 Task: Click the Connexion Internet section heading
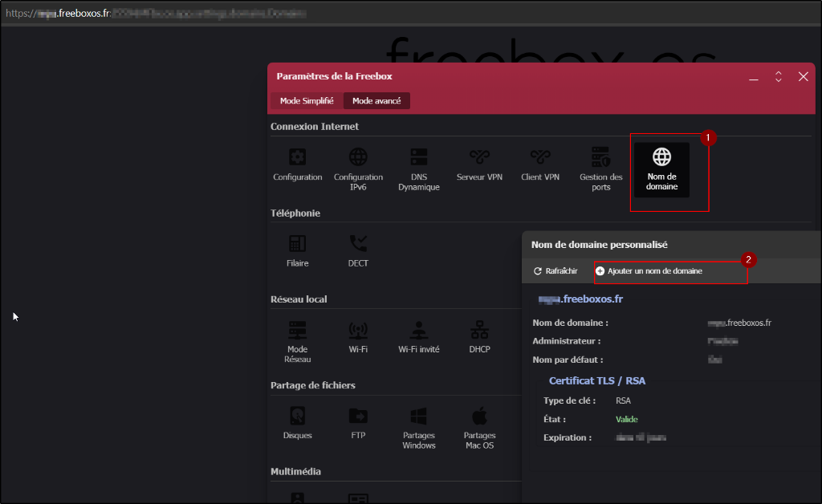(315, 126)
